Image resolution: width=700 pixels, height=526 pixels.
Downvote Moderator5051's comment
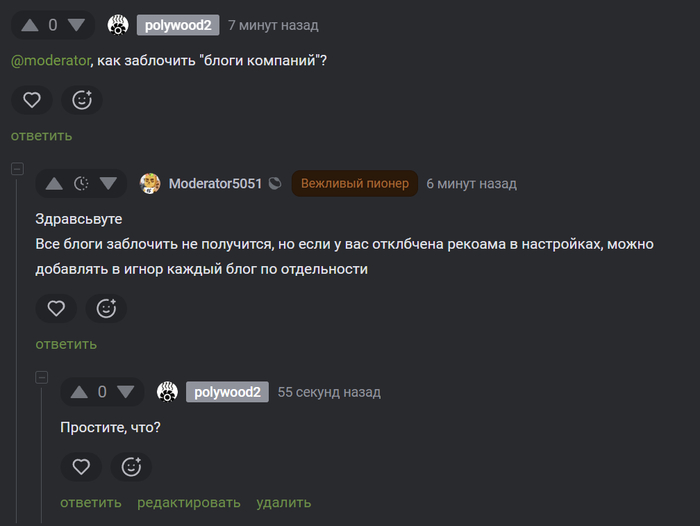pos(108,184)
